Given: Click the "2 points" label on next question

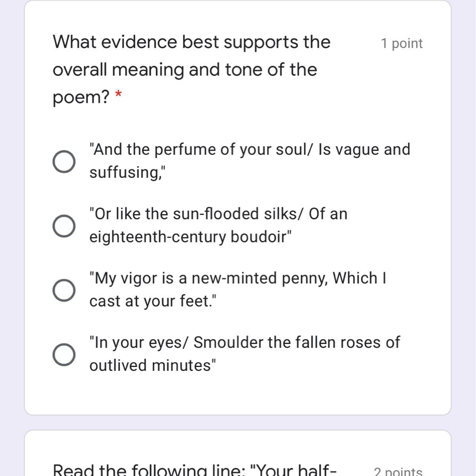Looking at the screenshot, I should (398, 471).
